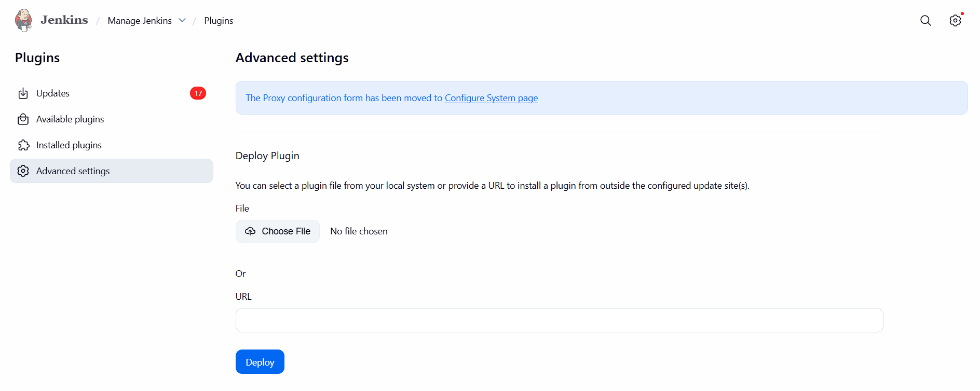Click the red 17 updates badge
This screenshot has height=391, width=980.
point(198,93)
